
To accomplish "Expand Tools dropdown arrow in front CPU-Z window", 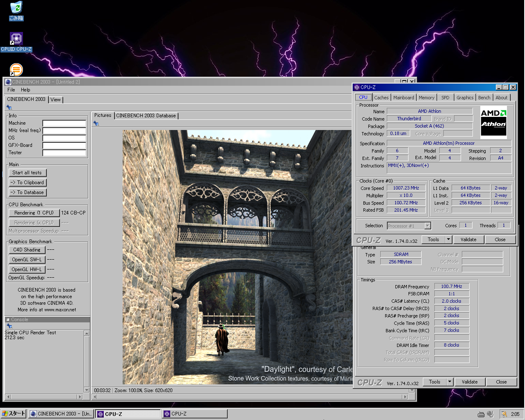I will tap(449, 240).
